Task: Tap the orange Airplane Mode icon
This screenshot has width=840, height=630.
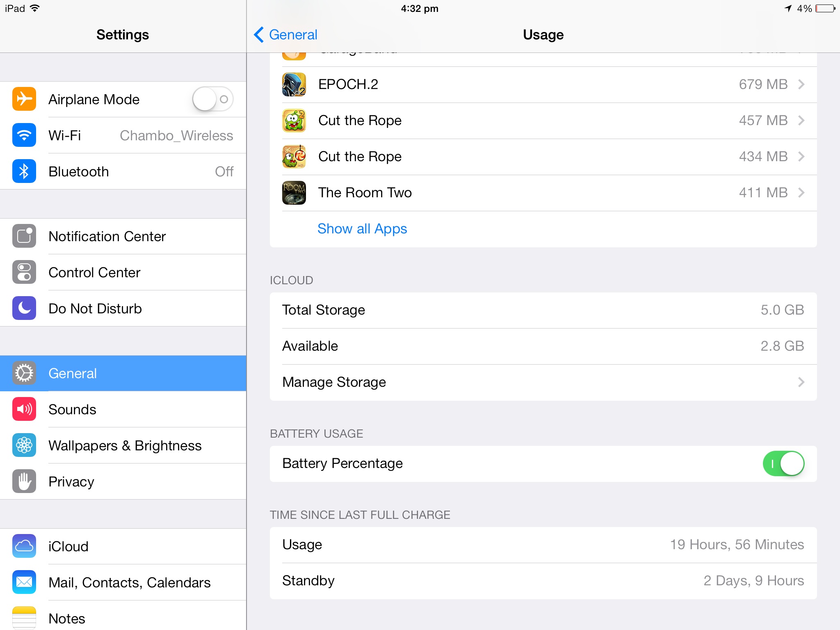Action: click(24, 99)
